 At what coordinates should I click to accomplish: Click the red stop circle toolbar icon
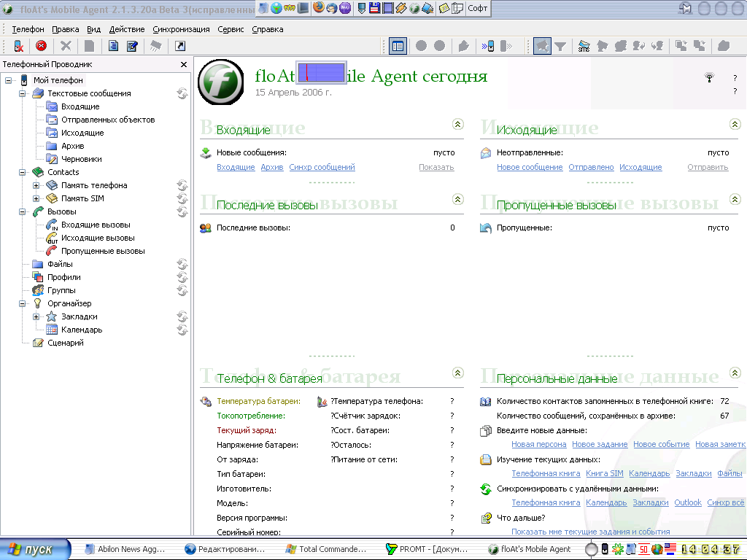pyautogui.click(x=42, y=46)
